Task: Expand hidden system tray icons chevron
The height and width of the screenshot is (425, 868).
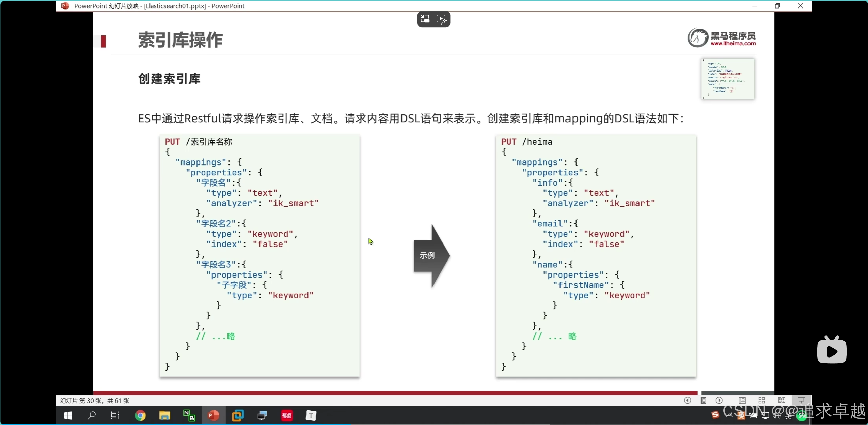Action: point(729,415)
